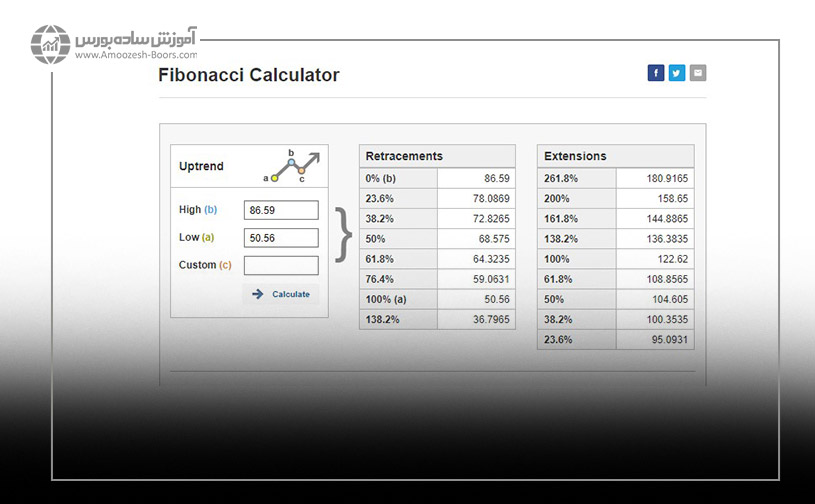The image size is (815, 504).
Task: Click the Twitter share icon
Action: point(677,73)
